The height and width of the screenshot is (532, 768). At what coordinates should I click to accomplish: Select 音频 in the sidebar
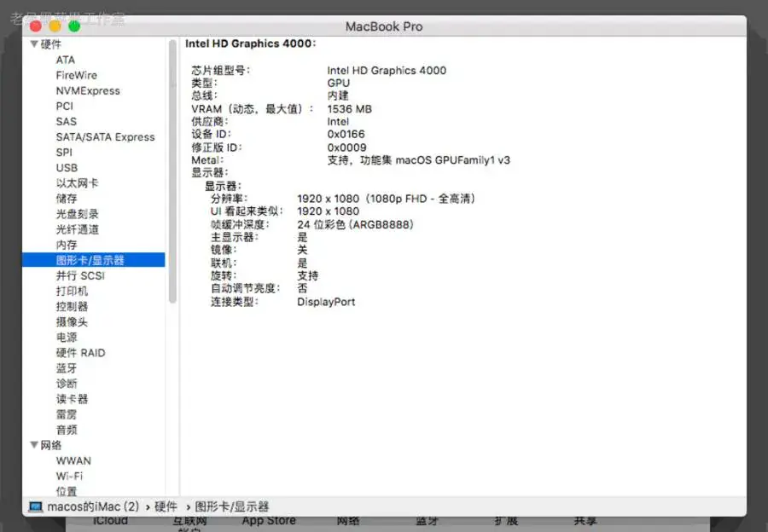point(66,430)
